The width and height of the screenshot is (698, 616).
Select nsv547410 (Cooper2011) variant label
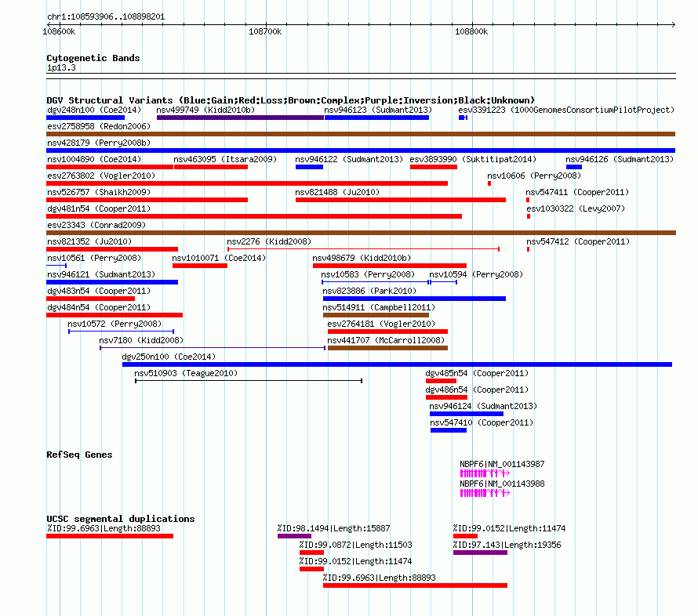point(482,422)
